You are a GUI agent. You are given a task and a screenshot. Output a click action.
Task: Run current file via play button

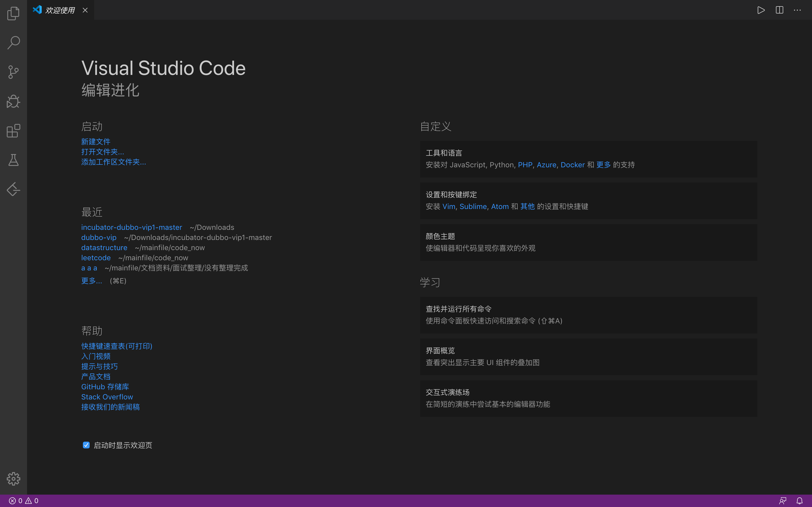[x=761, y=10]
